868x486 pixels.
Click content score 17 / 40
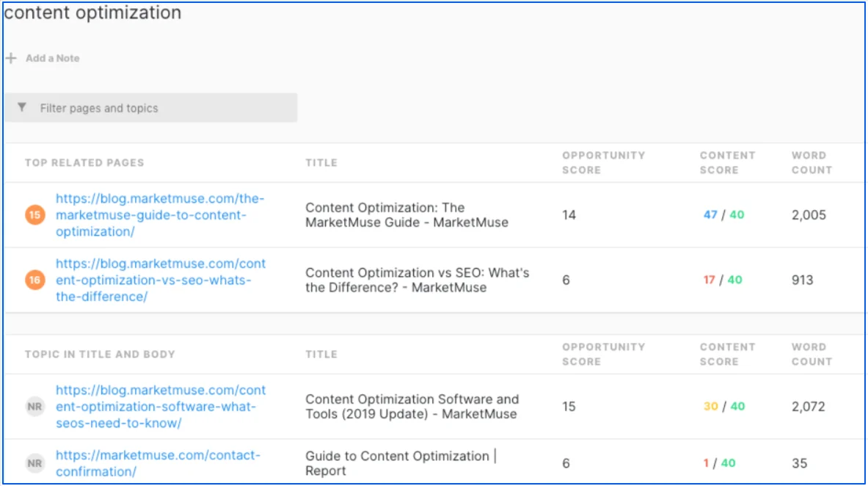723,280
